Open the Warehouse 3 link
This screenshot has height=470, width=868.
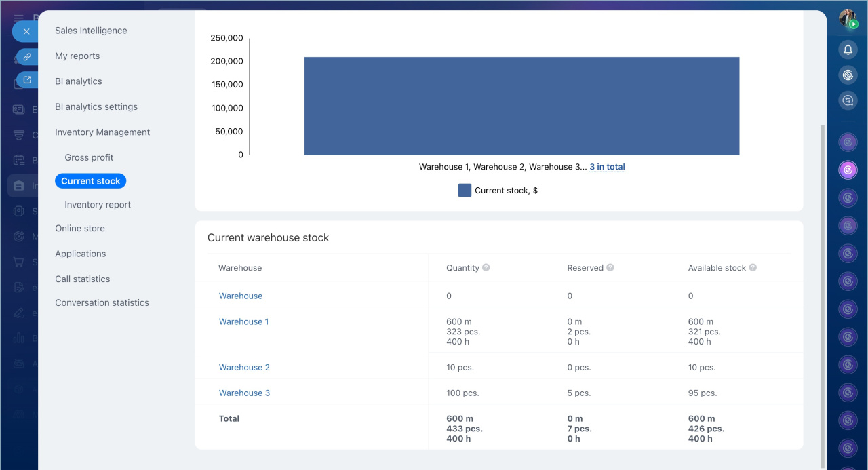pos(244,393)
